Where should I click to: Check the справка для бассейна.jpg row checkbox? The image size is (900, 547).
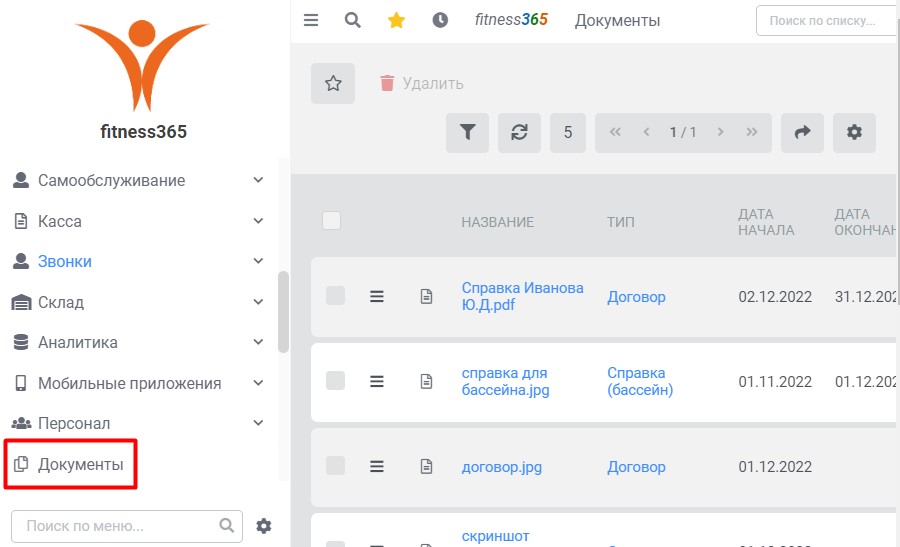tap(335, 381)
